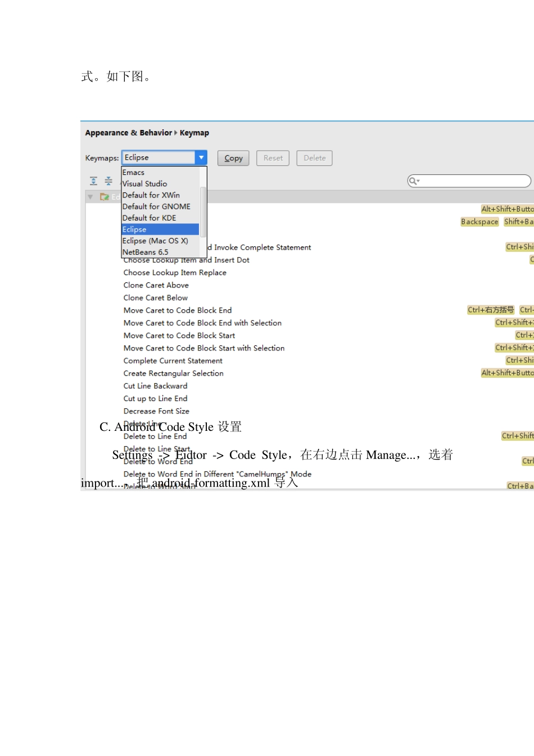The image size is (534, 756).
Task: Click the Backspace shortcut label
Action: [x=479, y=222]
